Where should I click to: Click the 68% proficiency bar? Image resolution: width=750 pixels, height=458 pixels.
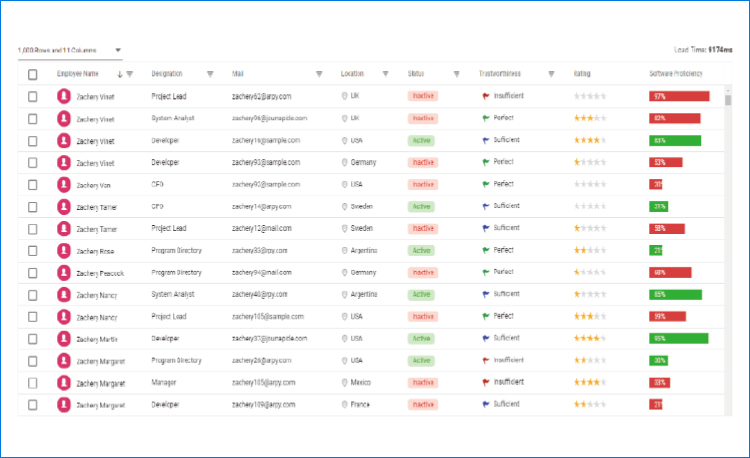(x=670, y=273)
